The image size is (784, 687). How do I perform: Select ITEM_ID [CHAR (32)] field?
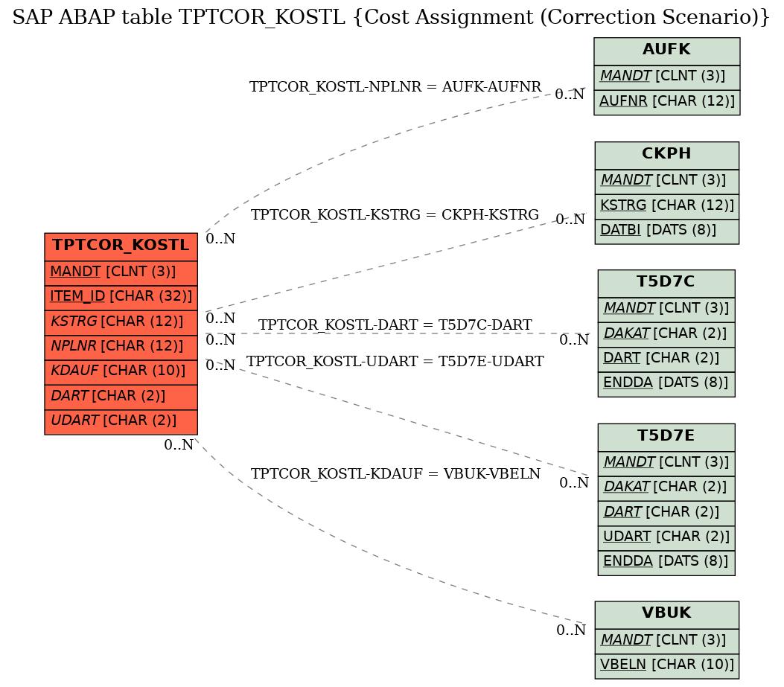pos(121,298)
